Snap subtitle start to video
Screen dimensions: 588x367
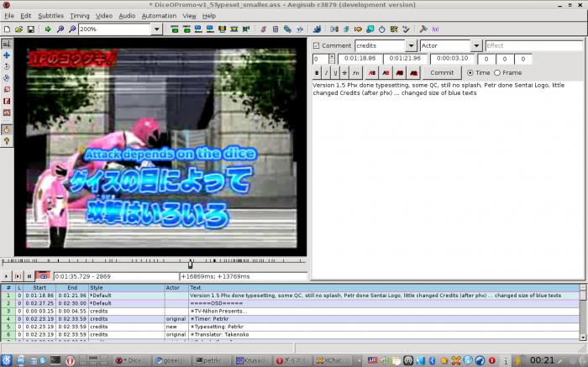[198, 29]
